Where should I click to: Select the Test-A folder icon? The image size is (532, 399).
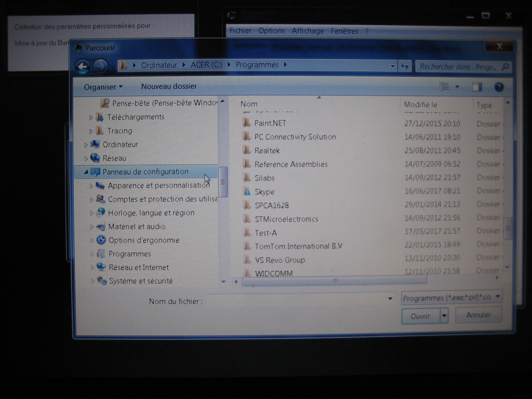(247, 232)
